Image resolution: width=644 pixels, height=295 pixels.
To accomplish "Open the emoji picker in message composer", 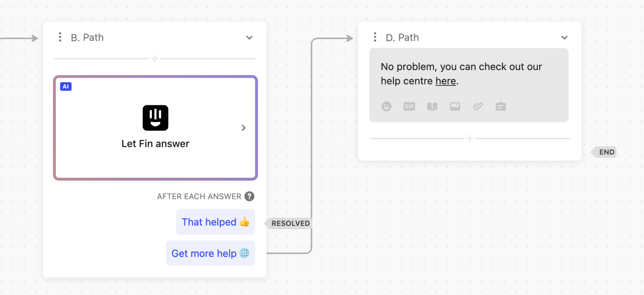I will pyautogui.click(x=386, y=107).
